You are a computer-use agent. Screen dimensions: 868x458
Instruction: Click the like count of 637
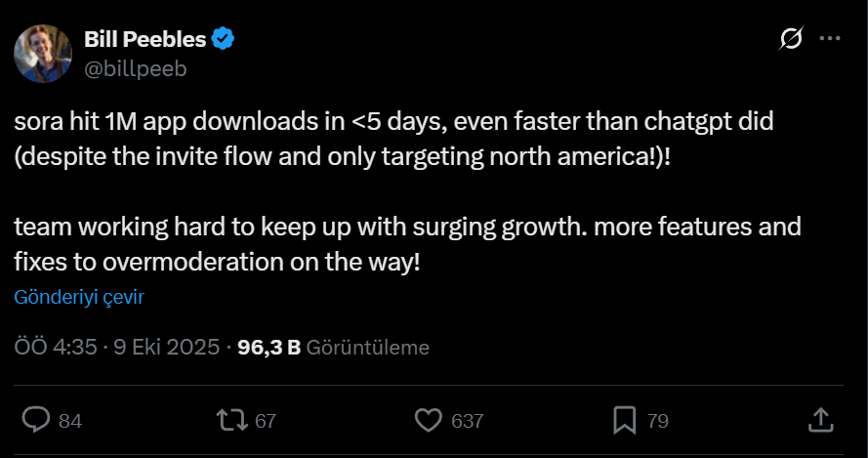point(468,421)
